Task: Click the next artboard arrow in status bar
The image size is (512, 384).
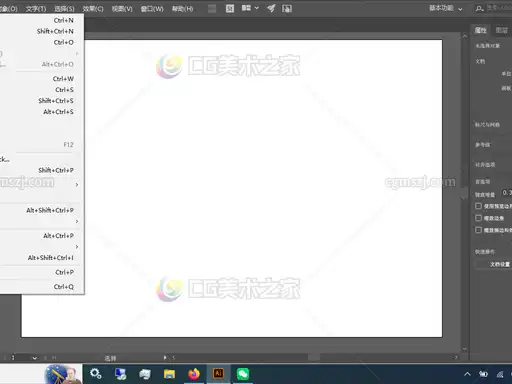Action: click(x=46, y=358)
